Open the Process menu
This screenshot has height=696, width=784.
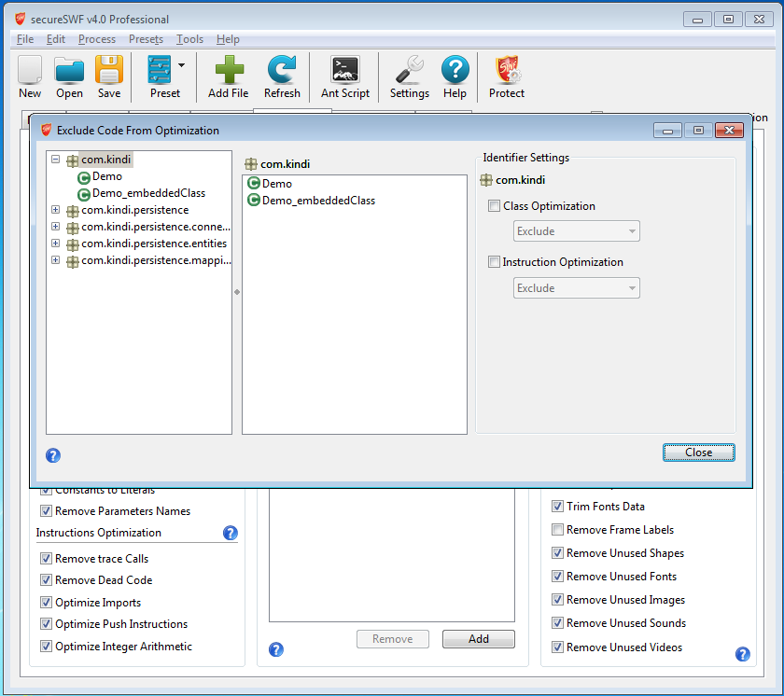click(x=97, y=39)
